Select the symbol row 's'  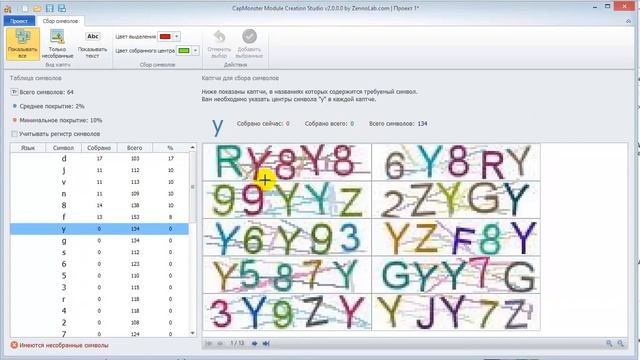[x=99, y=252]
